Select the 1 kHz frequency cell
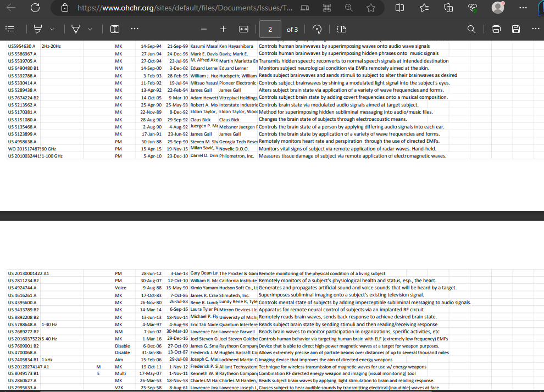The width and height of the screenshot is (544, 392). point(47,360)
